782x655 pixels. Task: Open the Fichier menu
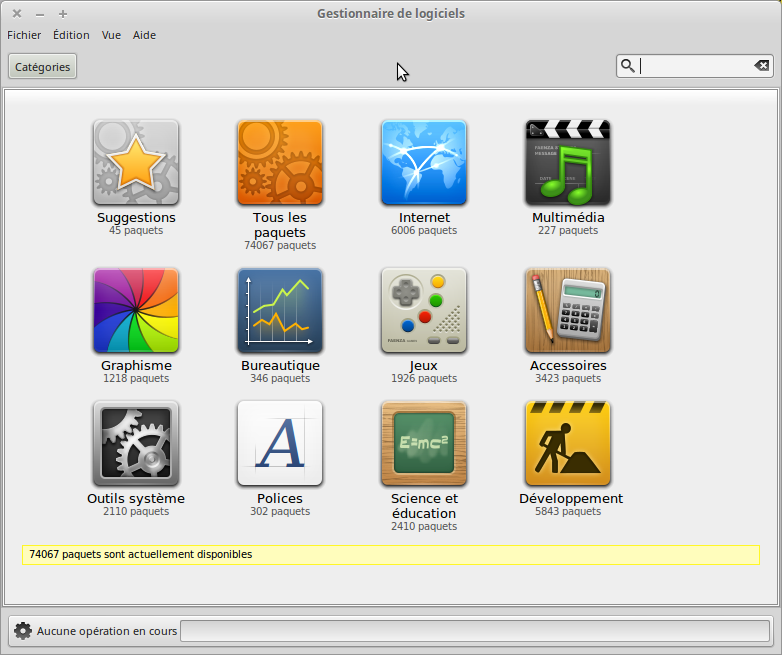coord(24,35)
